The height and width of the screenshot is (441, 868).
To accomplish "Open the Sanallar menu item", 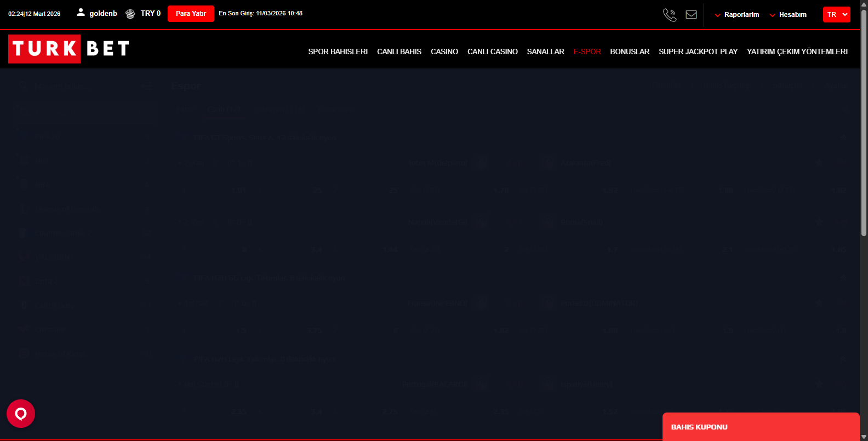I will (545, 51).
